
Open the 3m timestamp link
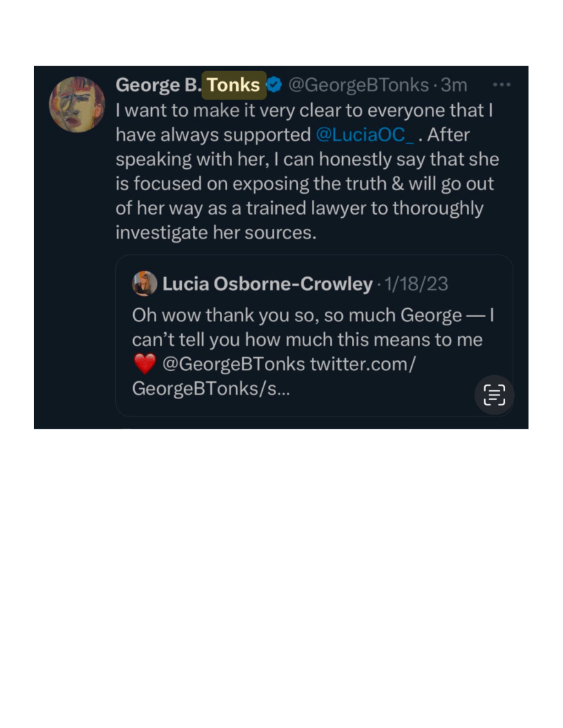[x=454, y=85]
